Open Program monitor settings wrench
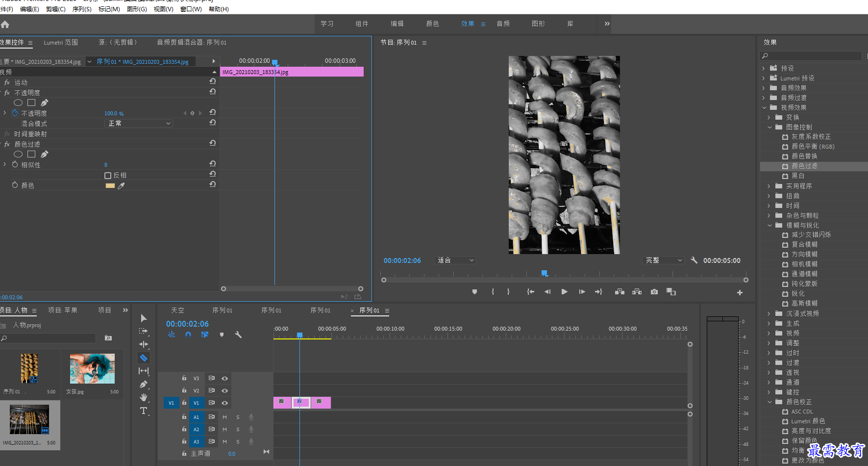868x466 pixels. pyautogui.click(x=694, y=260)
